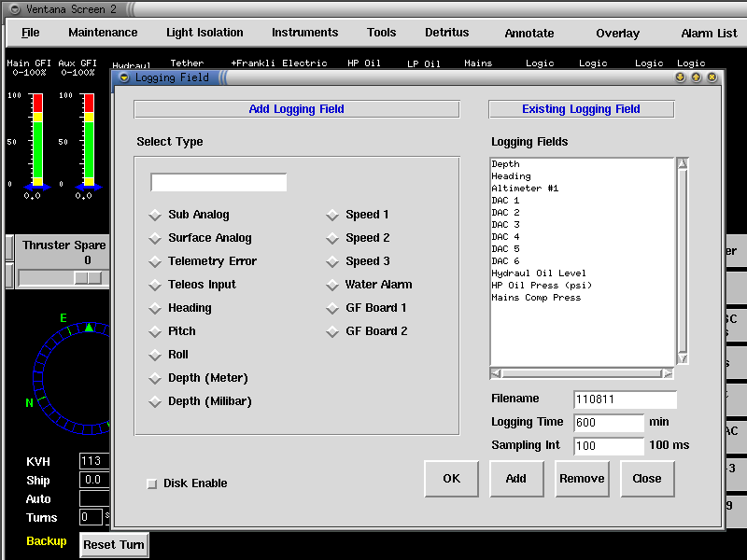Click the logging list scroll-left arrow
This screenshot has width=747, height=560.
[x=496, y=373]
